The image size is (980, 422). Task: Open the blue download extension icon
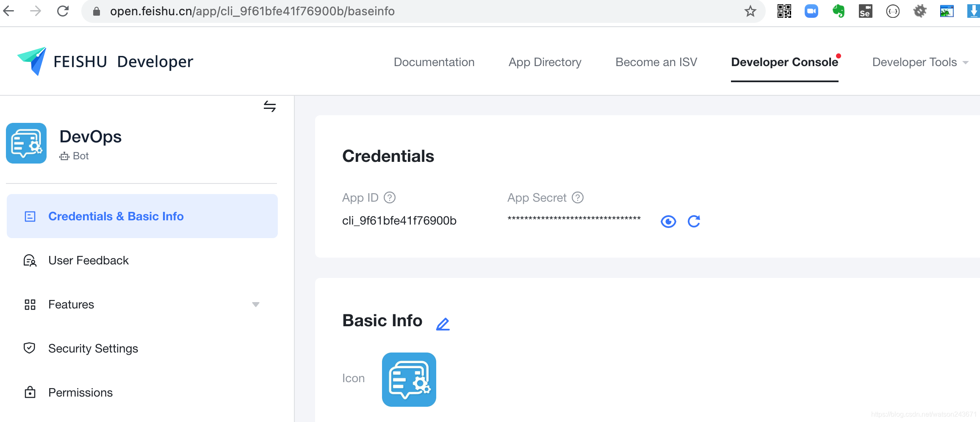click(974, 11)
